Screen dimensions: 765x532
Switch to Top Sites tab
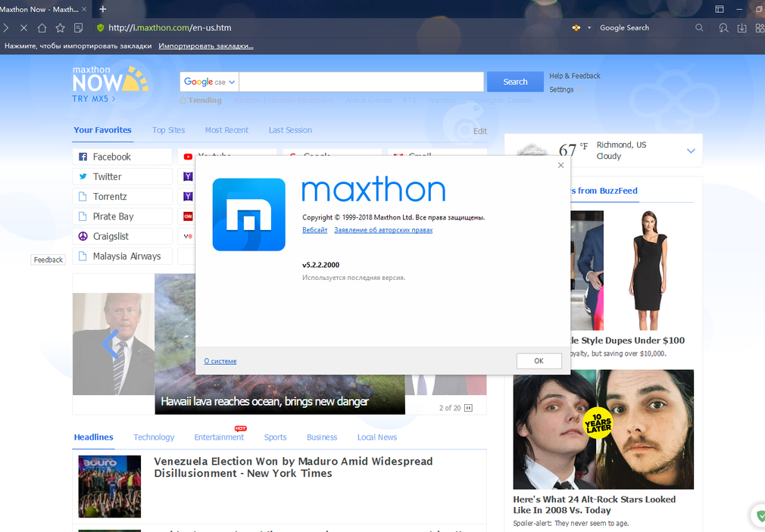pyautogui.click(x=168, y=130)
